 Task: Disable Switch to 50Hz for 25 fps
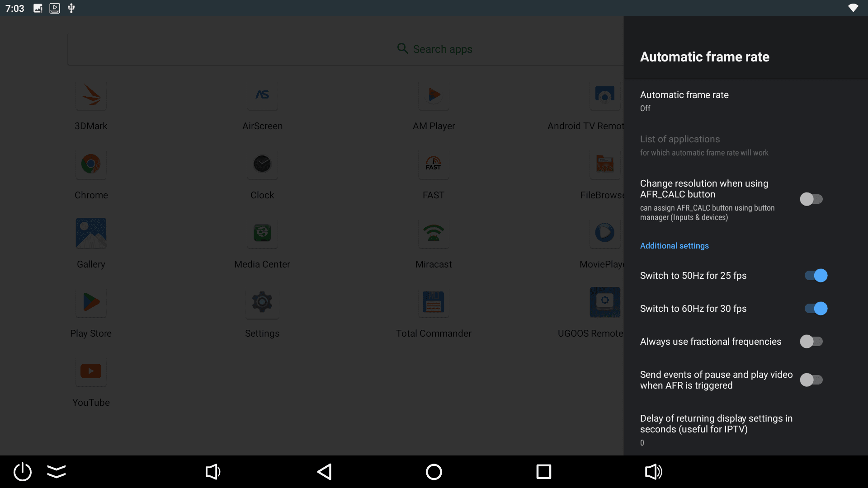click(816, 276)
